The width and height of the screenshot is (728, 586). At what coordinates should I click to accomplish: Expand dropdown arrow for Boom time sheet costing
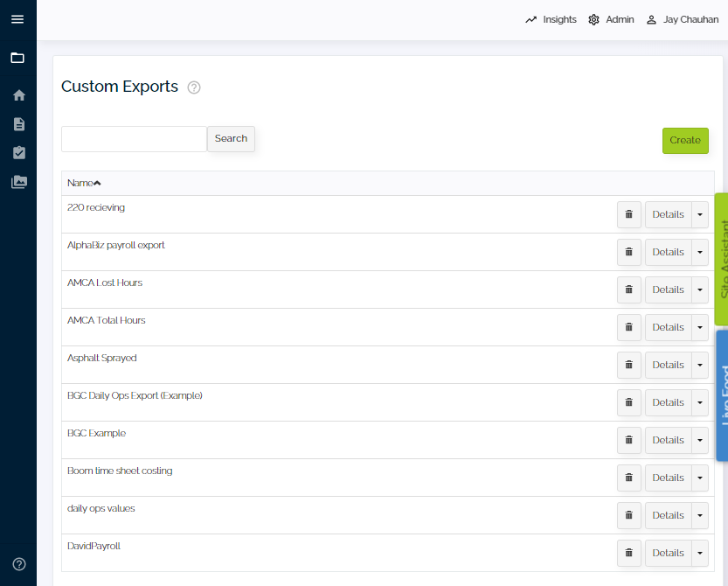(700, 478)
